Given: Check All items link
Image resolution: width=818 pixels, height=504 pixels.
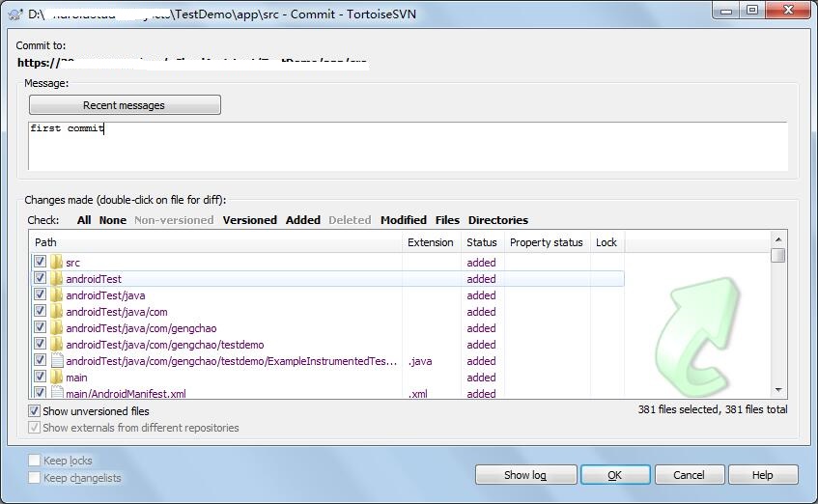Looking at the screenshot, I should 84,220.
